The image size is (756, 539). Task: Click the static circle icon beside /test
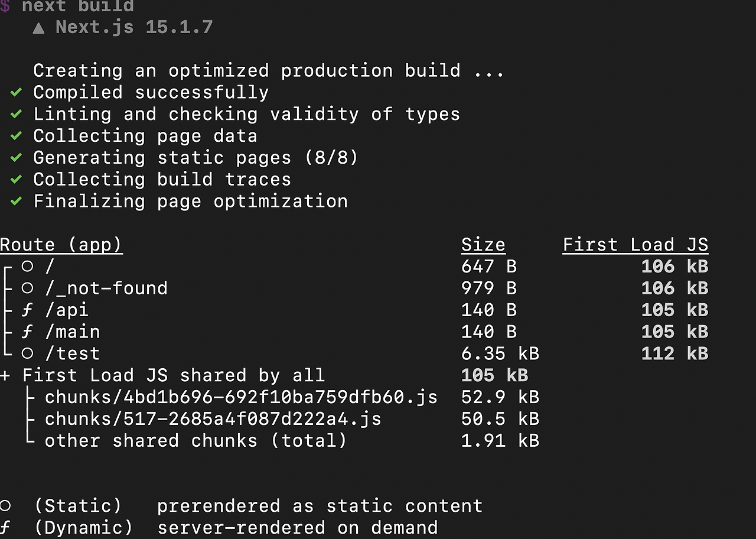point(27,353)
